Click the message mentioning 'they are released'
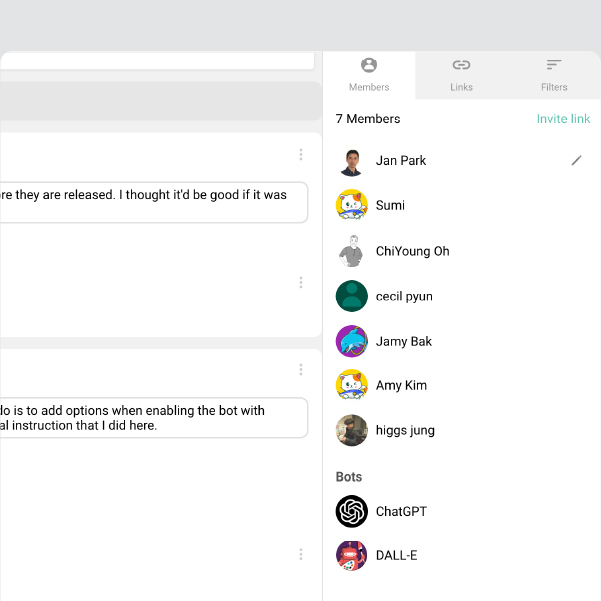The width and height of the screenshot is (601, 601). 150,201
